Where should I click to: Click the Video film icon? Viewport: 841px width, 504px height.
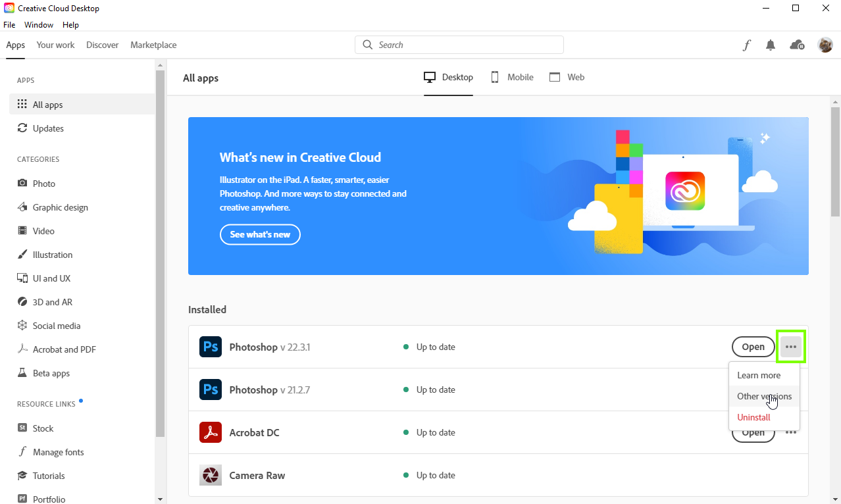[22, 231]
